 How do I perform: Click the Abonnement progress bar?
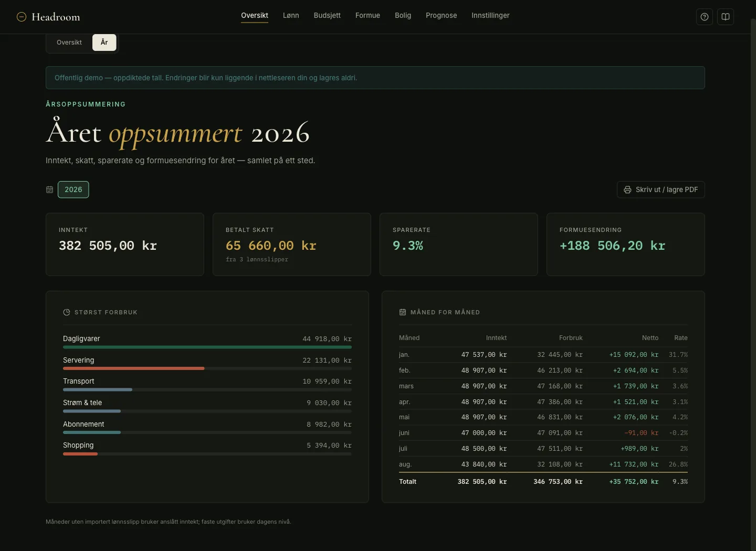coord(92,432)
